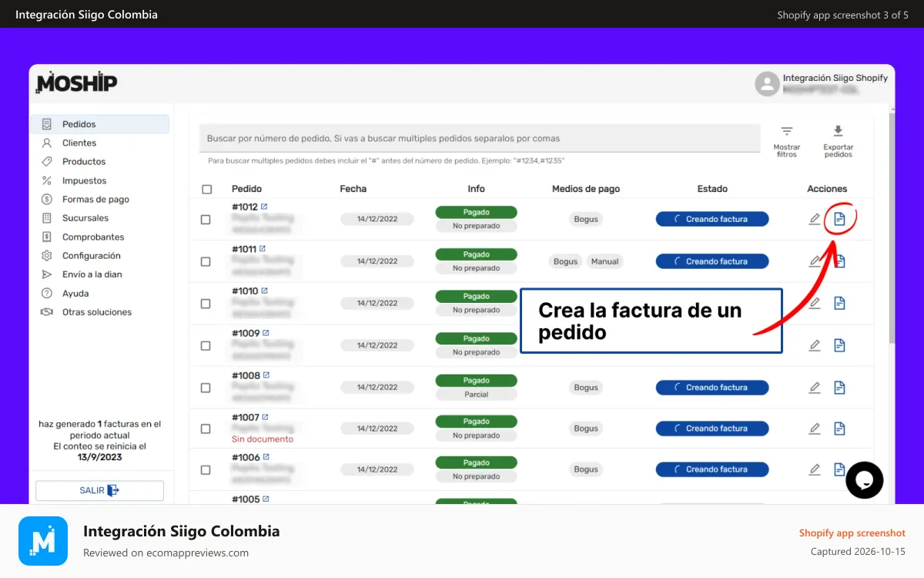Click the Pagado badge on order #1009
Image resolution: width=924 pixels, height=578 pixels.
pos(476,338)
